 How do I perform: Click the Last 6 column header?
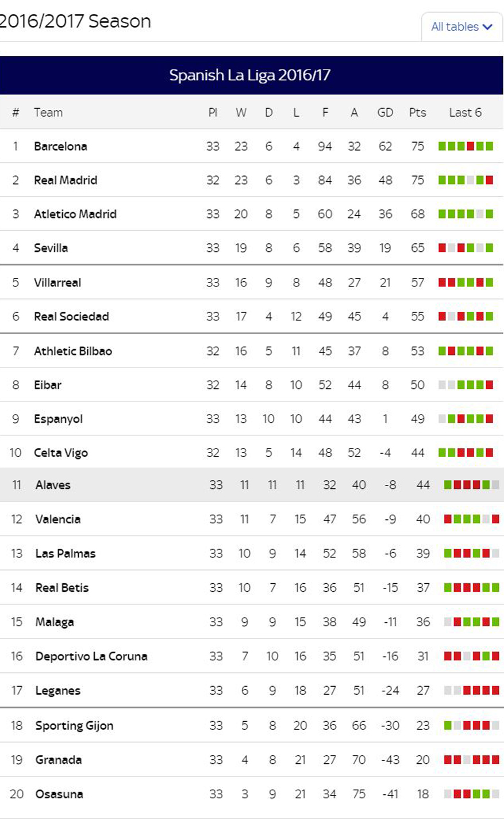click(465, 112)
